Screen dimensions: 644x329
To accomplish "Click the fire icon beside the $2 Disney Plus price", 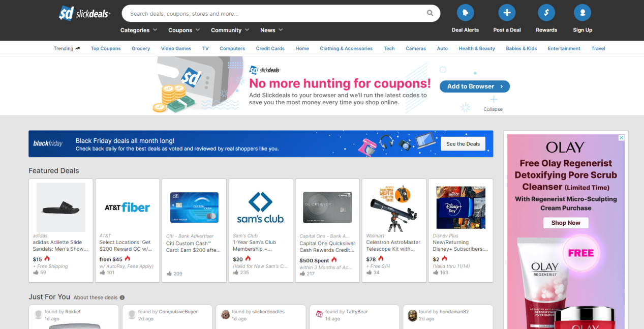I will coord(444,259).
